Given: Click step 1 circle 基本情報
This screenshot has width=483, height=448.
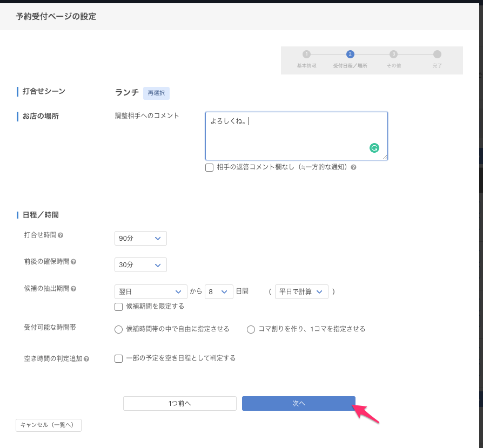Looking at the screenshot, I should tap(306, 55).
